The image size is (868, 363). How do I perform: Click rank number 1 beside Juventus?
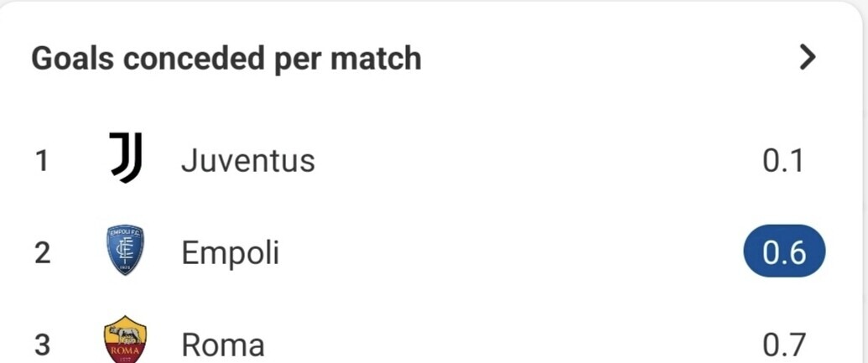(x=41, y=162)
